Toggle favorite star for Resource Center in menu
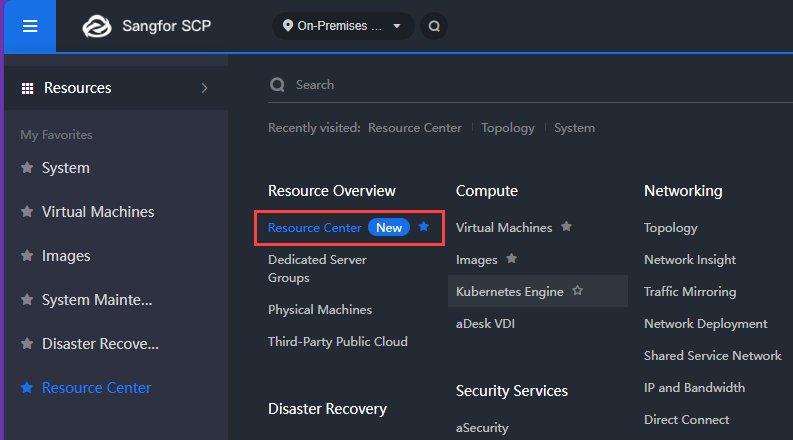Image resolution: width=793 pixels, height=440 pixels. 424,227
